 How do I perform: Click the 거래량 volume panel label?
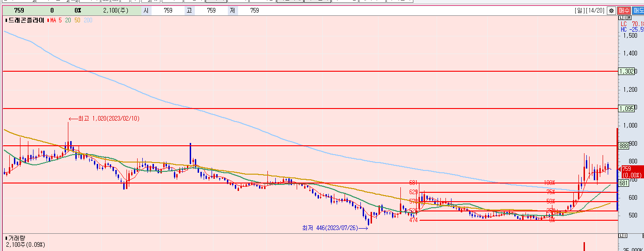tap(16, 237)
